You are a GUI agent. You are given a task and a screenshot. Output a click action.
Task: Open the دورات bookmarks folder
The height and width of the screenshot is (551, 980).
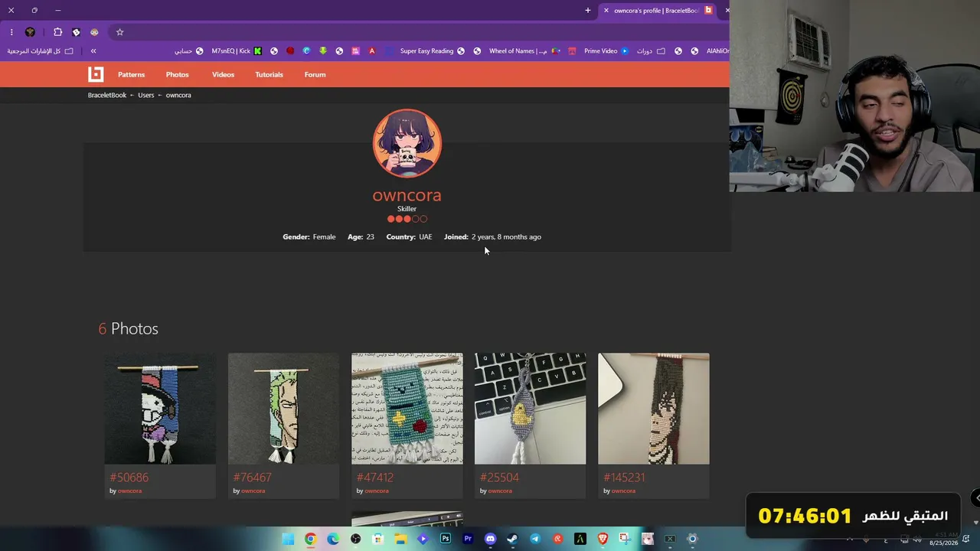(x=652, y=51)
